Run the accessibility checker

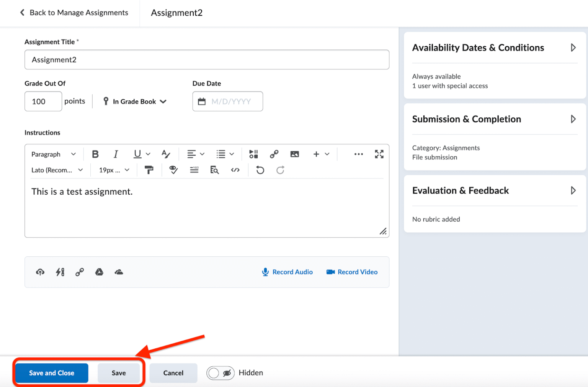pyautogui.click(x=173, y=170)
